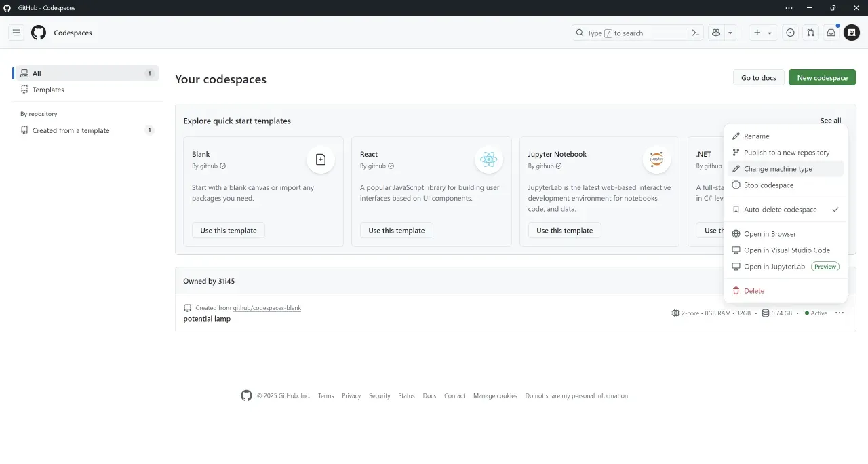
Task: Click the React logo icon
Action: coord(488,159)
